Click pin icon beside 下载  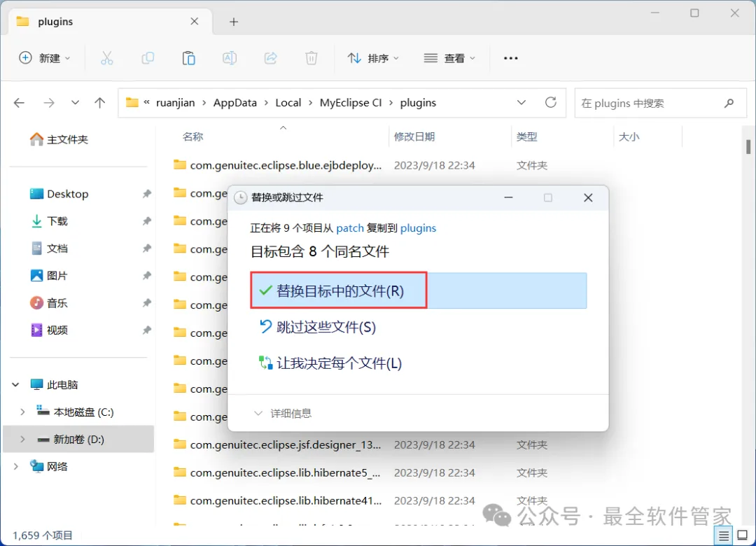click(x=146, y=221)
